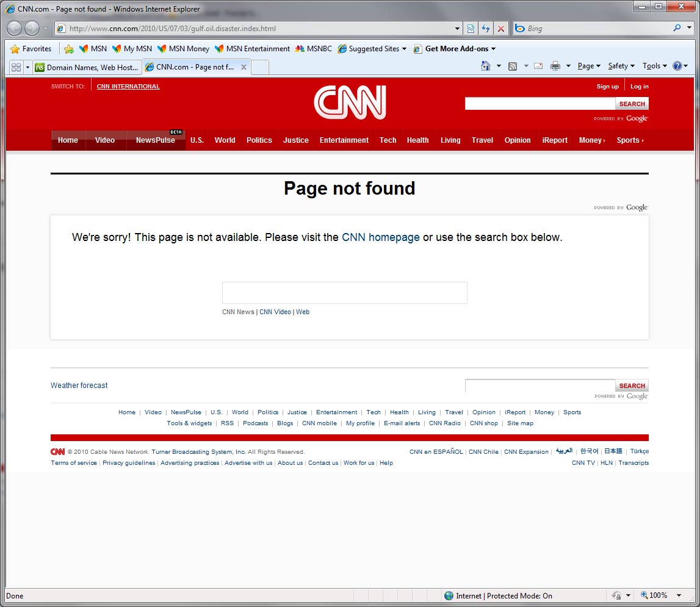Select Politics in the CNN navigation bar
The height and width of the screenshot is (607, 700).
259,140
